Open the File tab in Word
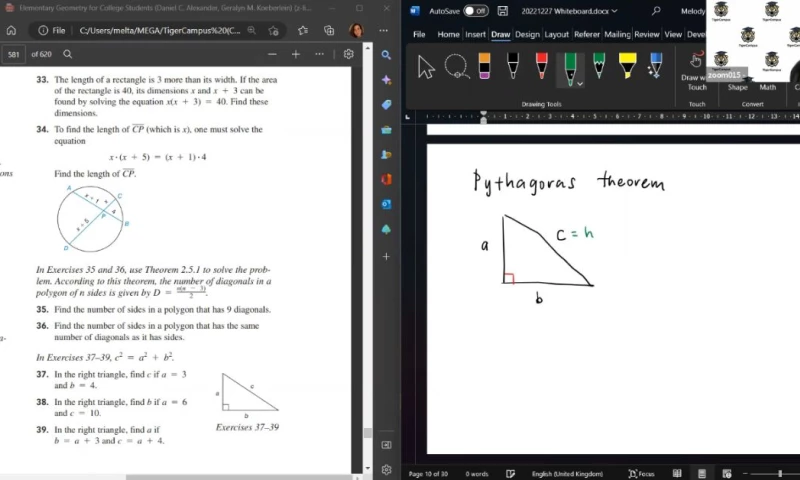Image resolution: width=800 pixels, height=480 pixels. (419, 34)
